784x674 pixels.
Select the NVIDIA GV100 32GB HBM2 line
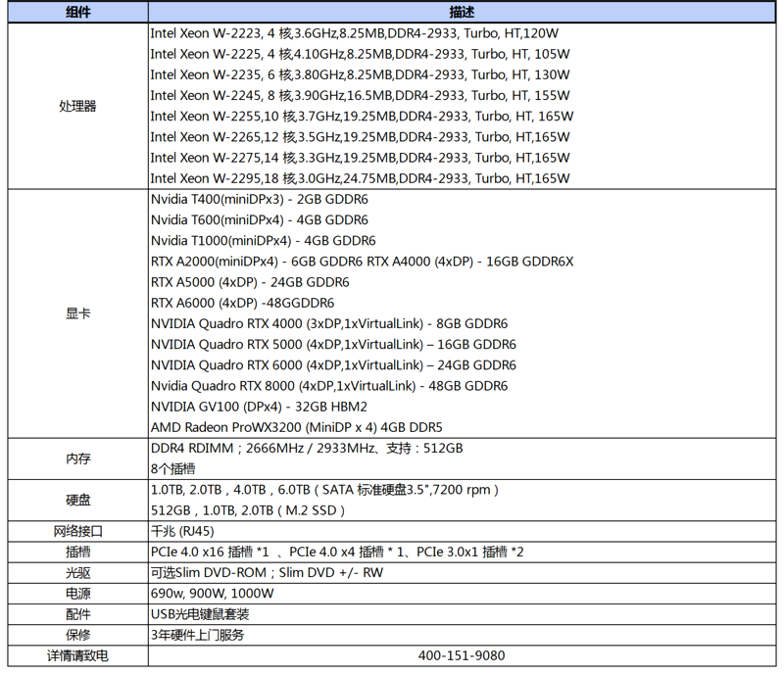[259, 407]
